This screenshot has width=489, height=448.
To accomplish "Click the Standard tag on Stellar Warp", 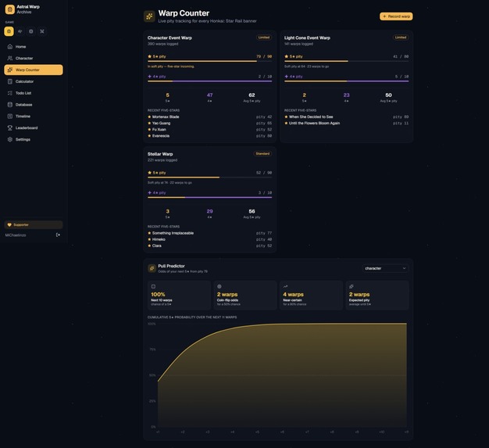I will click(262, 153).
